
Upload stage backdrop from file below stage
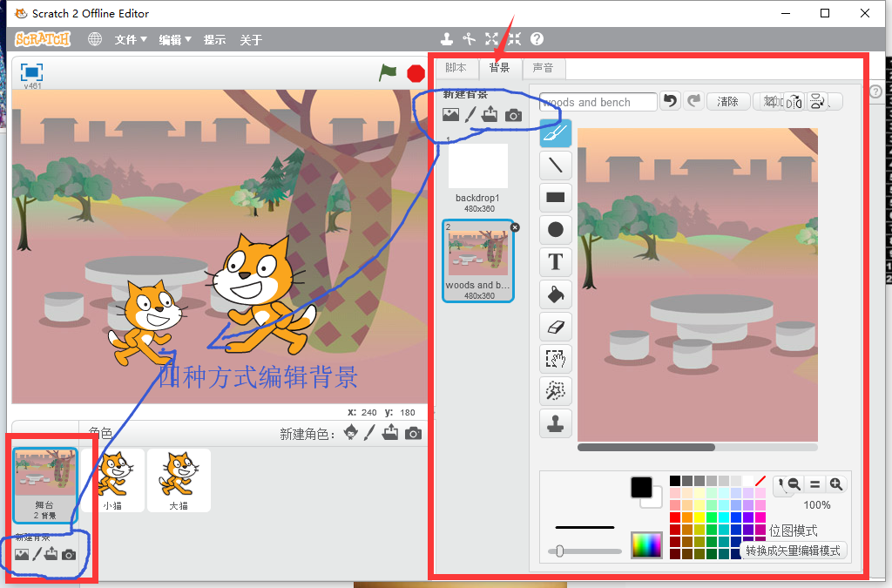coord(51,553)
